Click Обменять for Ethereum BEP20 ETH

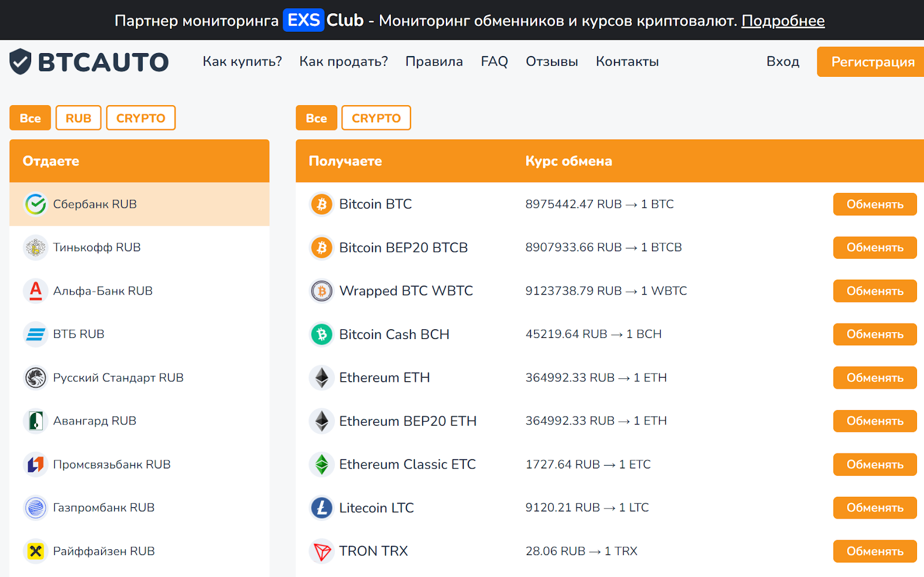(x=875, y=421)
